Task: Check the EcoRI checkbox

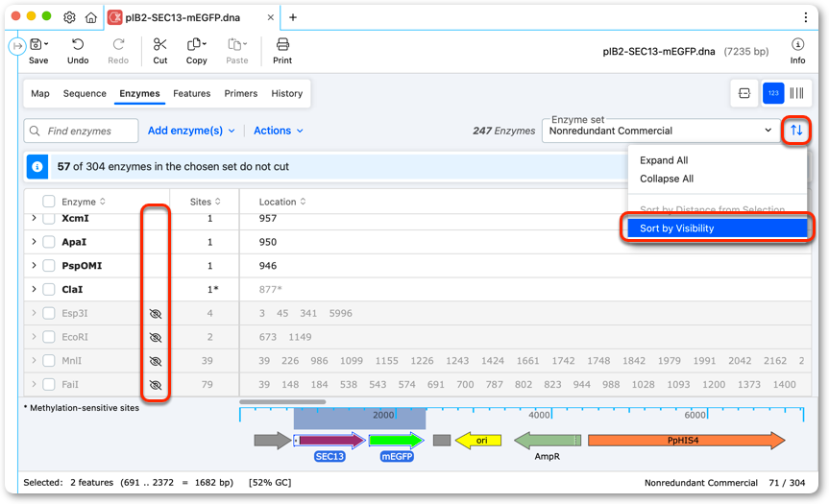Action: pyautogui.click(x=49, y=337)
